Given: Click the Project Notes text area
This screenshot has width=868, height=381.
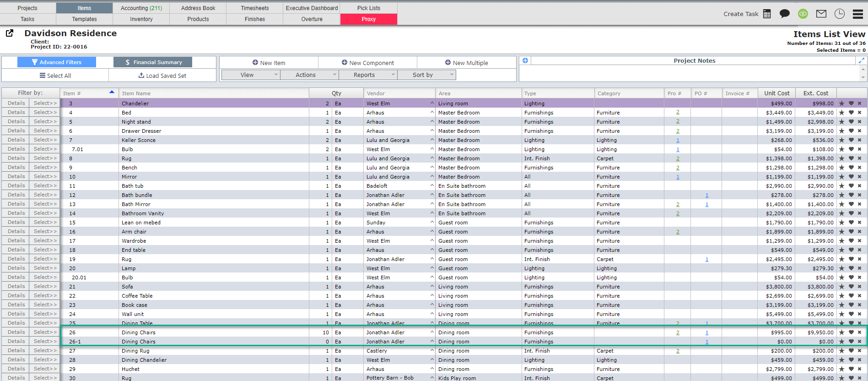Looking at the screenshot, I should click(x=690, y=73).
